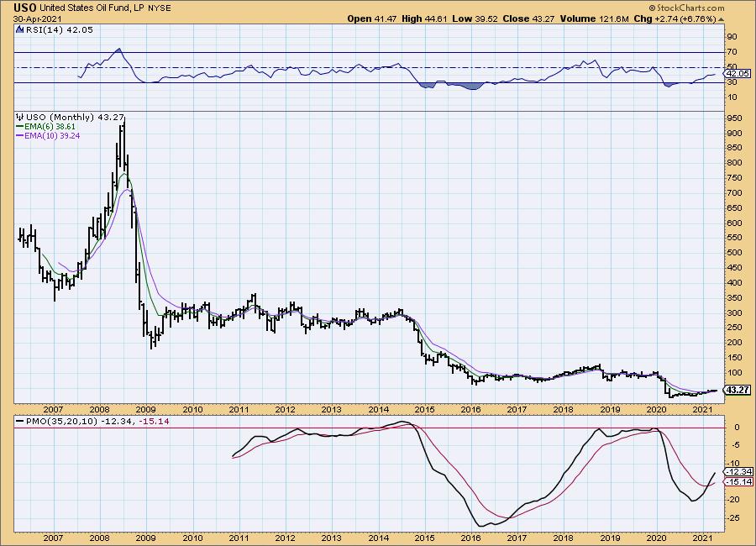Click the RSI(14) indicator icon
756x546 pixels.
(19, 29)
